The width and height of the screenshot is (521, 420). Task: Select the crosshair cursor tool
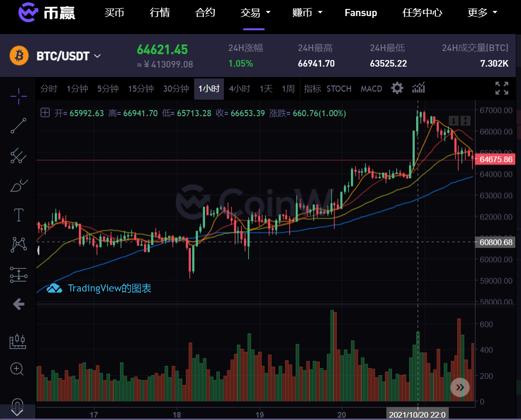coord(18,96)
